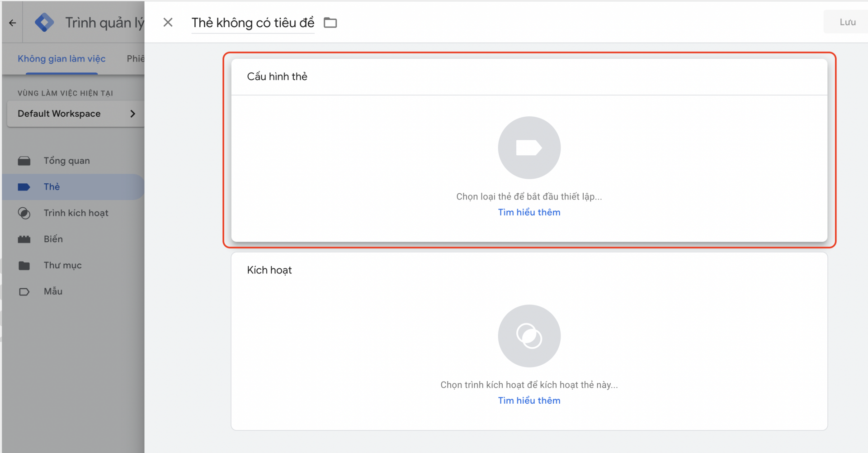
Task: Click the folder icon beside tag title
Action: click(330, 23)
